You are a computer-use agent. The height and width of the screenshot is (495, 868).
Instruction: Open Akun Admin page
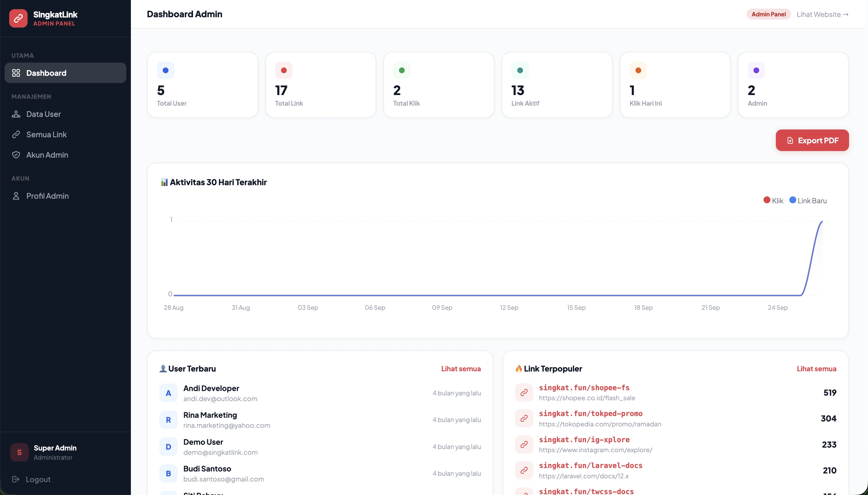click(65, 155)
